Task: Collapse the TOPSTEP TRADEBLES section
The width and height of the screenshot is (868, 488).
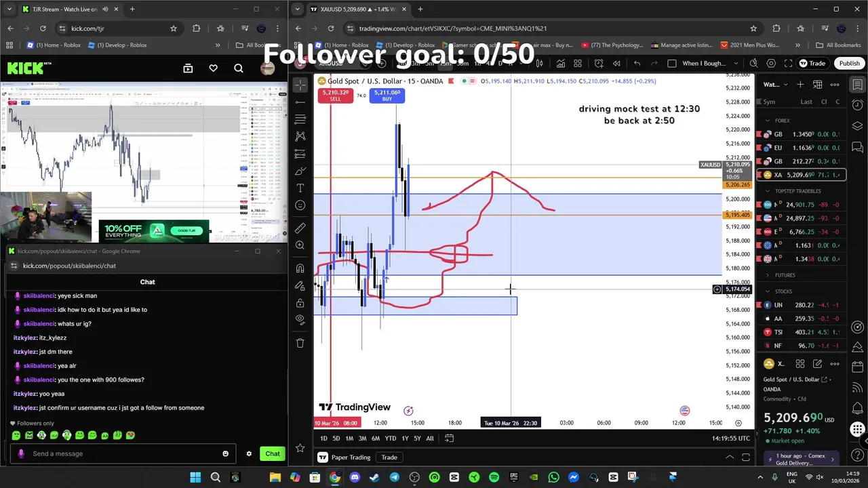Action: coord(768,191)
